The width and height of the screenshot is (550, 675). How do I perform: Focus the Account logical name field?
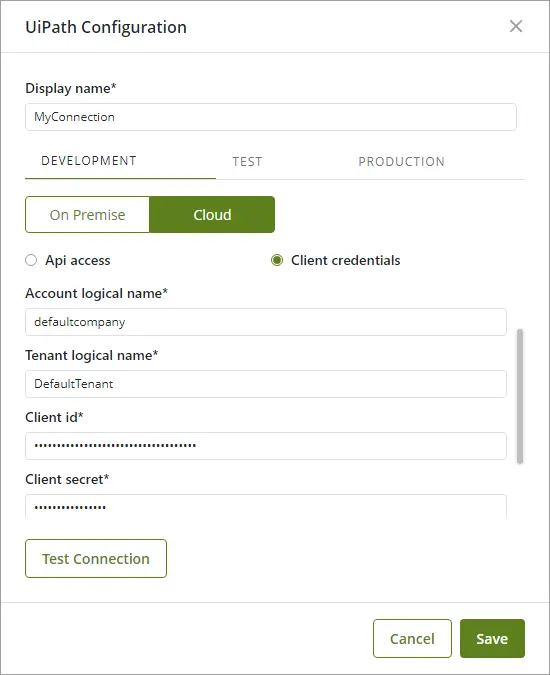[x=266, y=322]
